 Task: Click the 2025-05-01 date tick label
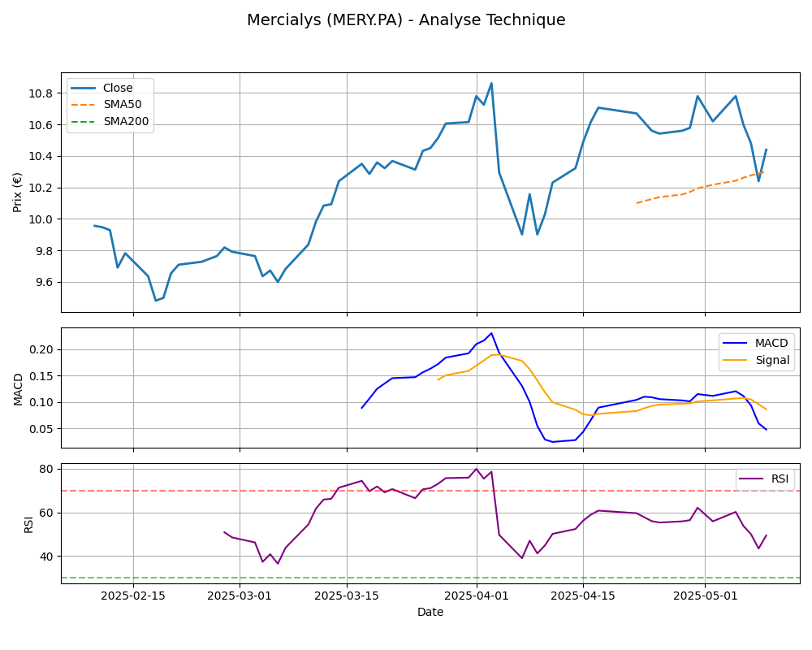[705, 596]
